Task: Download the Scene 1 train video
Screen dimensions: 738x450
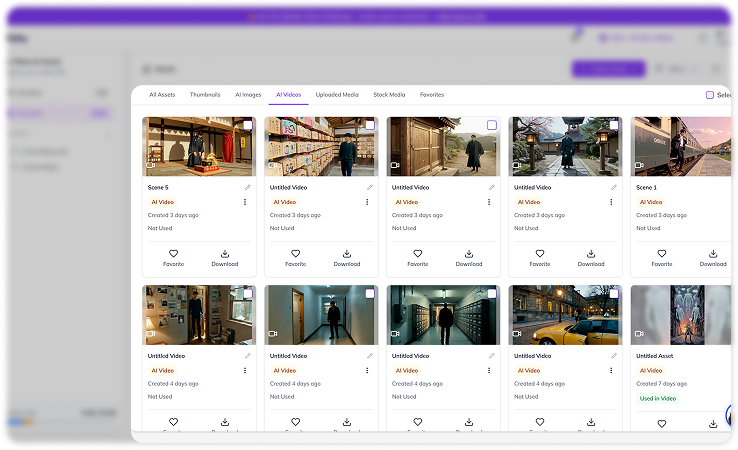Action: [713, 254]
